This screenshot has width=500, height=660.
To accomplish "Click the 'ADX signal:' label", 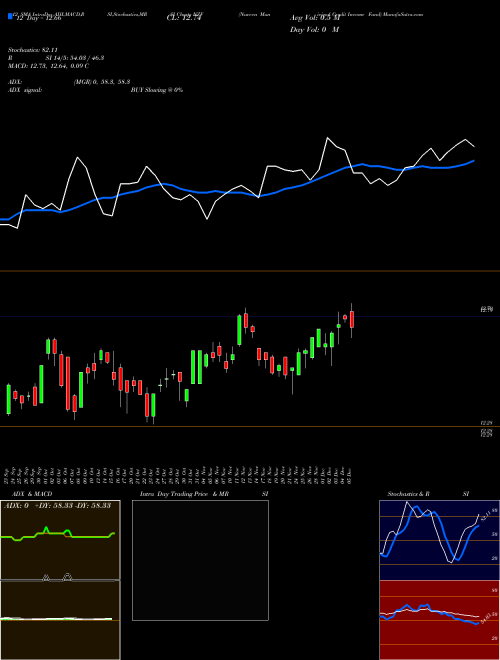I will [24, 90].
